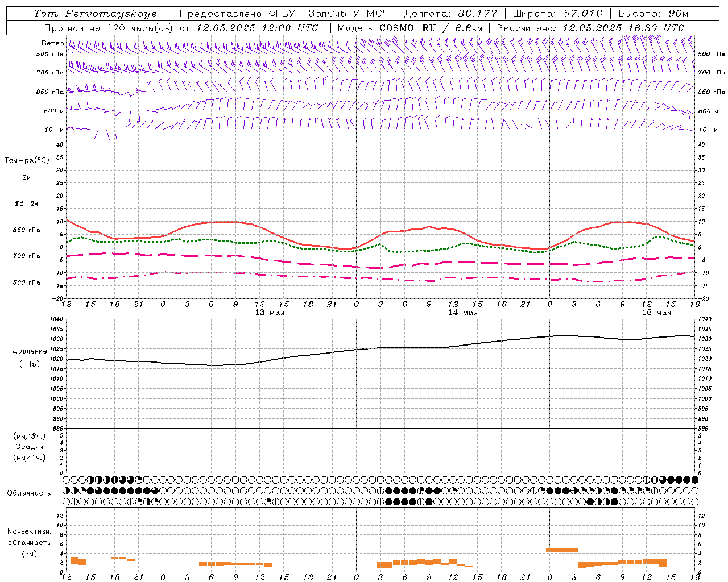Viewport: 728px width, 582px height.
Task: Select the 12.05.2025 12:00 UTC start time
Action: pos(257,28)
